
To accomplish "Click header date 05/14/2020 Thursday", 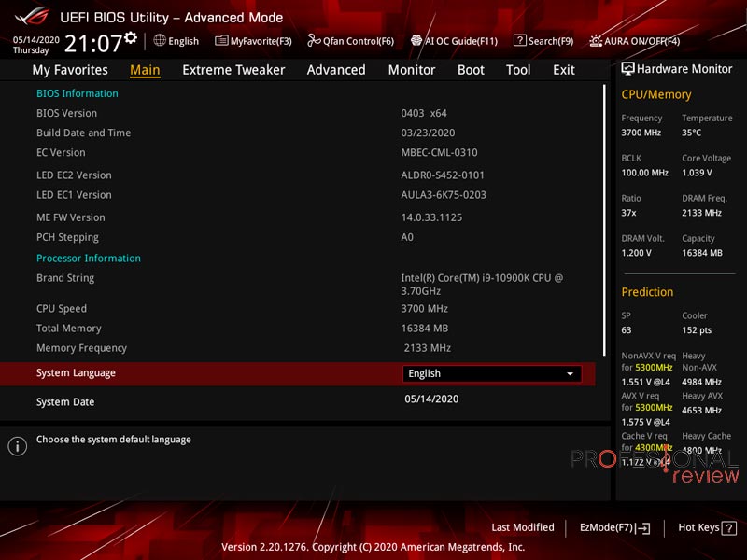I will (35, 45).
